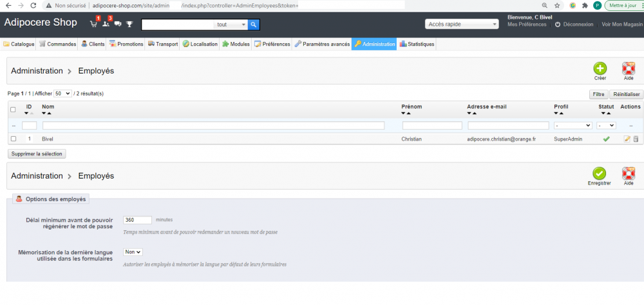Image resolution: width=644 pixels, height=305 pixels.
Task: Open the search scope 'tout' dropdown
Action: 231,25
